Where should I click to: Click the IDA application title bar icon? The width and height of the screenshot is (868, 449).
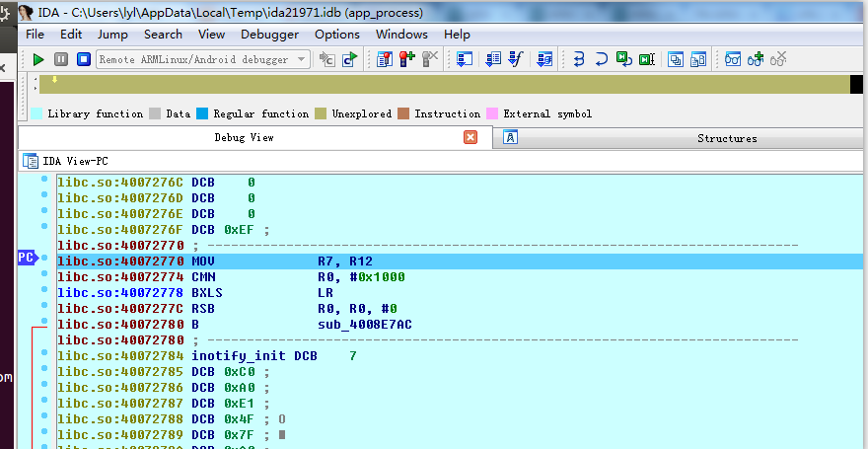pos(26,12)
